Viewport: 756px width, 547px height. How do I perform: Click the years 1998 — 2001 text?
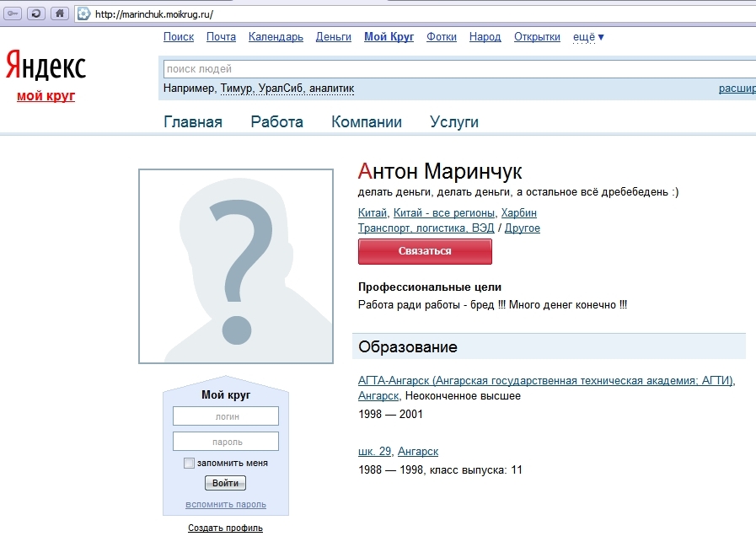pyautogui.click(x=390, y=415)
